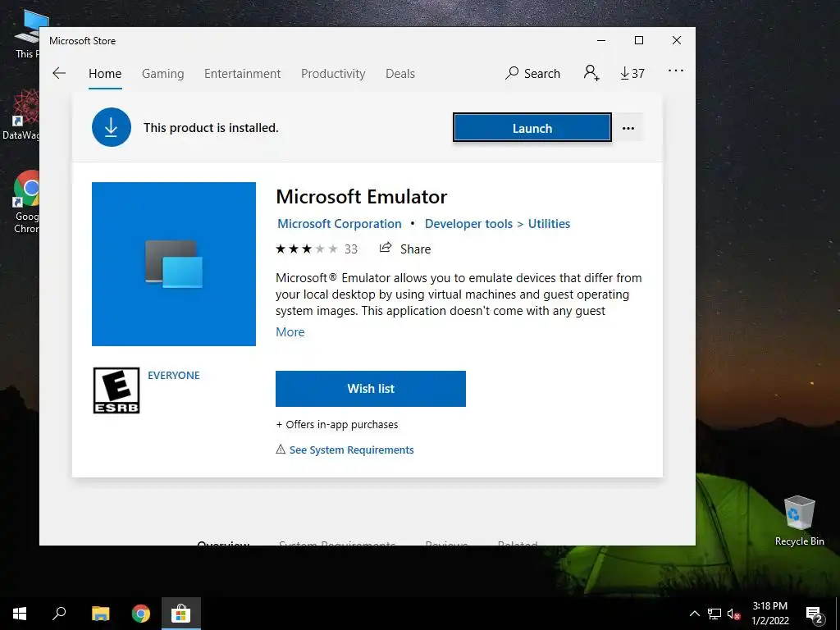The height and width of the screenshot is (630, 840).
Task: Go back with the Store back arrow
Action: (59, 73)
